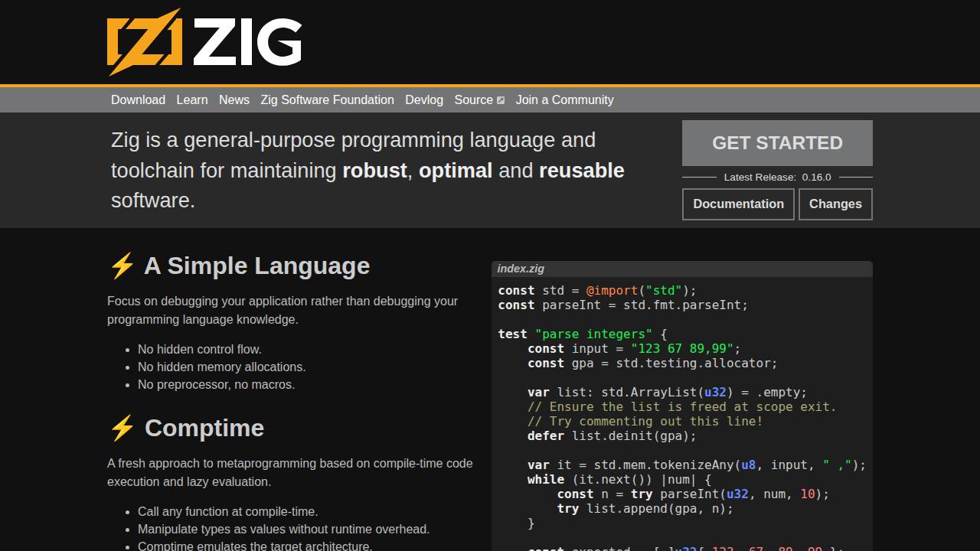Click the test "parse integers" code line
This screenshot has height=551, width=980.
[x=582, y=334]
